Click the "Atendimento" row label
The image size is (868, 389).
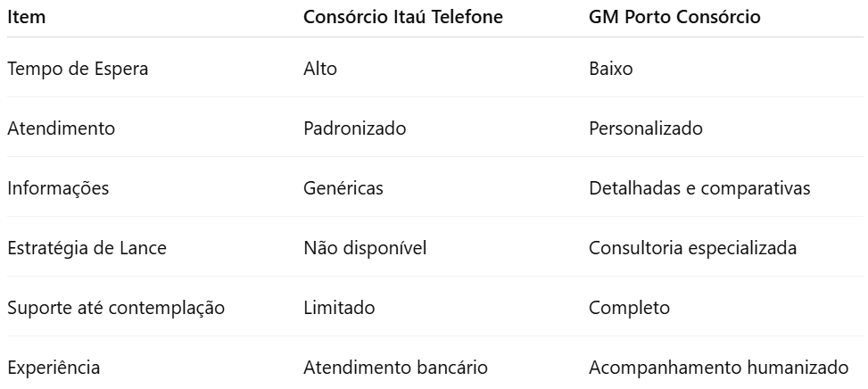point(61,128)
